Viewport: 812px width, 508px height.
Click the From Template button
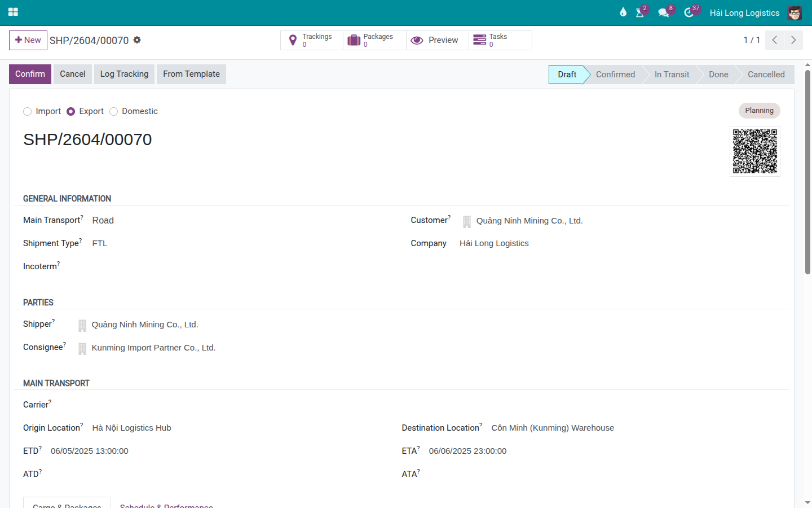191,74
